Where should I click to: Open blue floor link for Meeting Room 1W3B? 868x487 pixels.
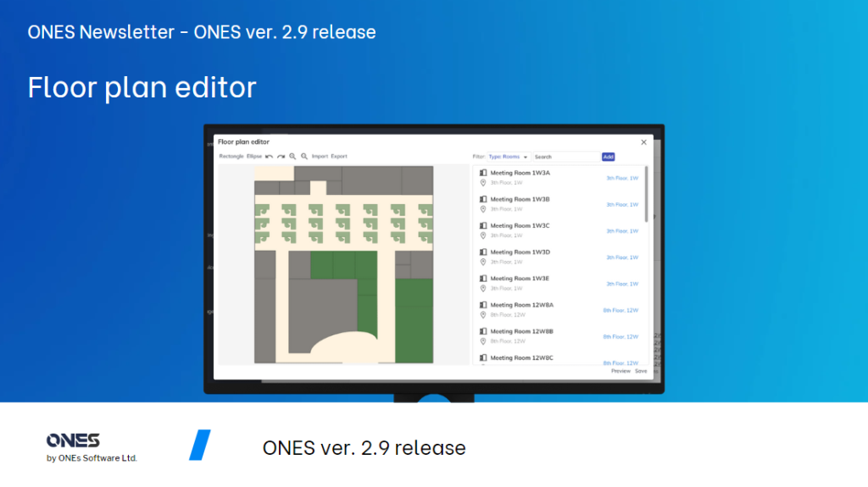[622, 205]
